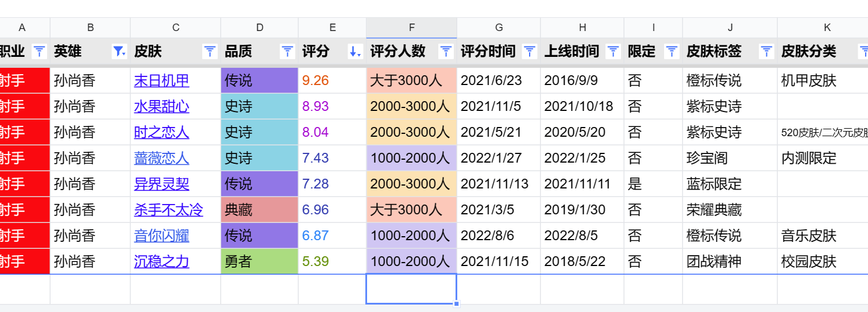Open filter dropdown for 评分人数 column
868x312 pixels.
point(446,52)
